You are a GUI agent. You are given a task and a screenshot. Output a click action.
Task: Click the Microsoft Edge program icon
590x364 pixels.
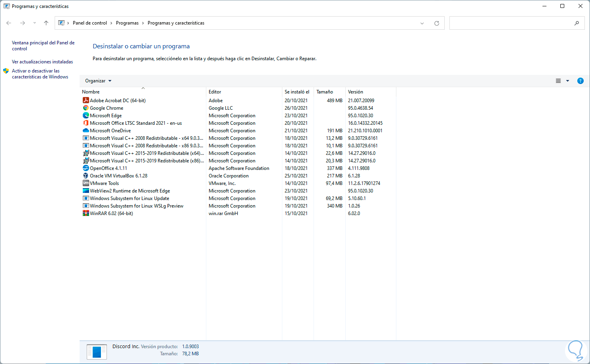86,115
